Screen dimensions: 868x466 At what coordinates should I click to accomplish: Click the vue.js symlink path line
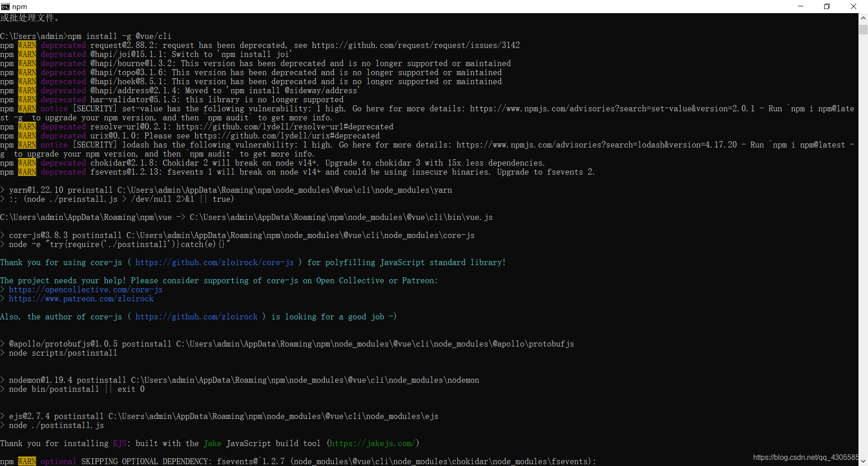pyautogui.click(x=246, y=217)
